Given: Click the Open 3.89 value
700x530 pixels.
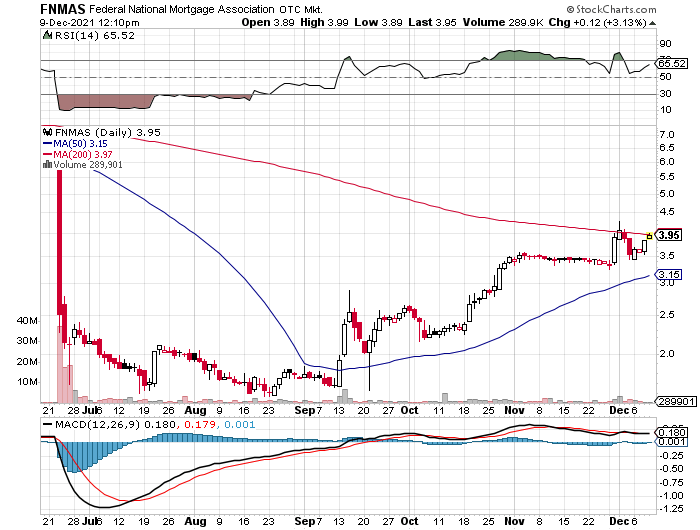Looking at the screenshot, I should click(268, 22).
